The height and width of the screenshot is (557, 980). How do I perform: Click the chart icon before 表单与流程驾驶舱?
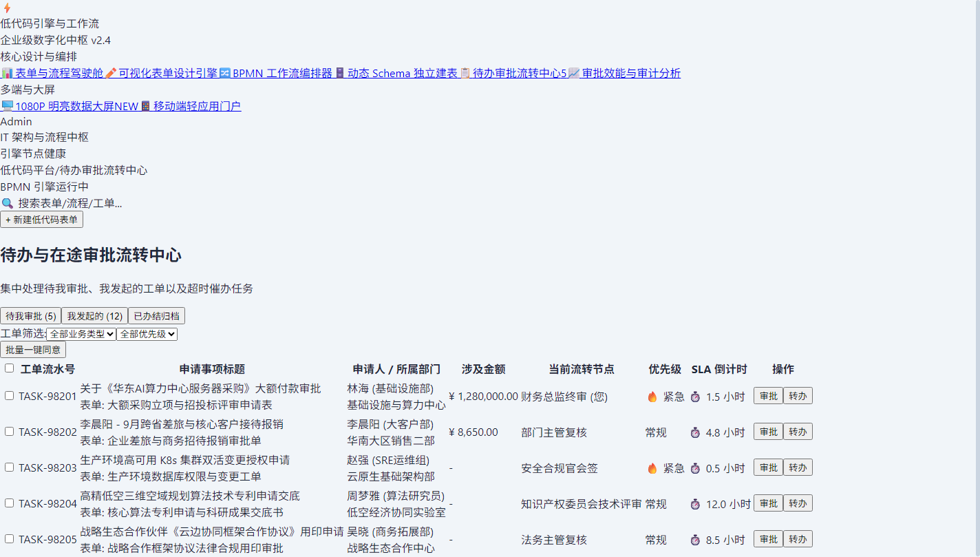pyautogui.click(x=7, y=73)
